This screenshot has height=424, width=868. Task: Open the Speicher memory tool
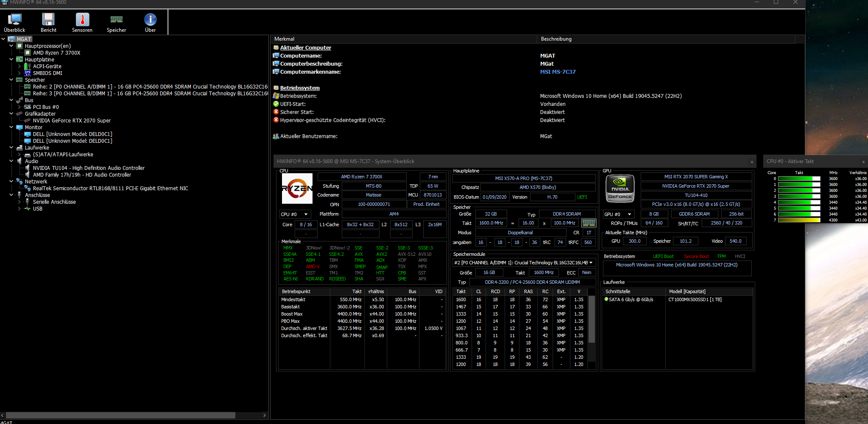click(116, 23)
